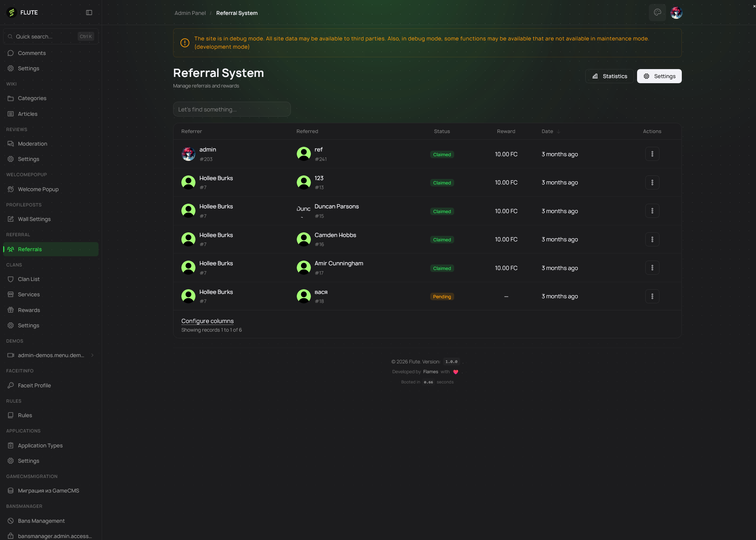The width and height of the screenshot is (756, 540).
Task: Collapse the sidebar with panel icon
Action: point(89,13)
